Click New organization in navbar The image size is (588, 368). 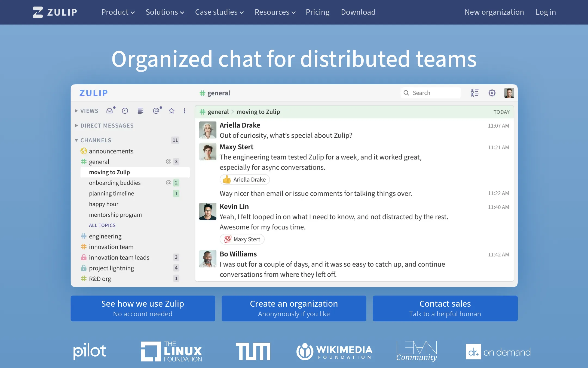pos(494,12)
